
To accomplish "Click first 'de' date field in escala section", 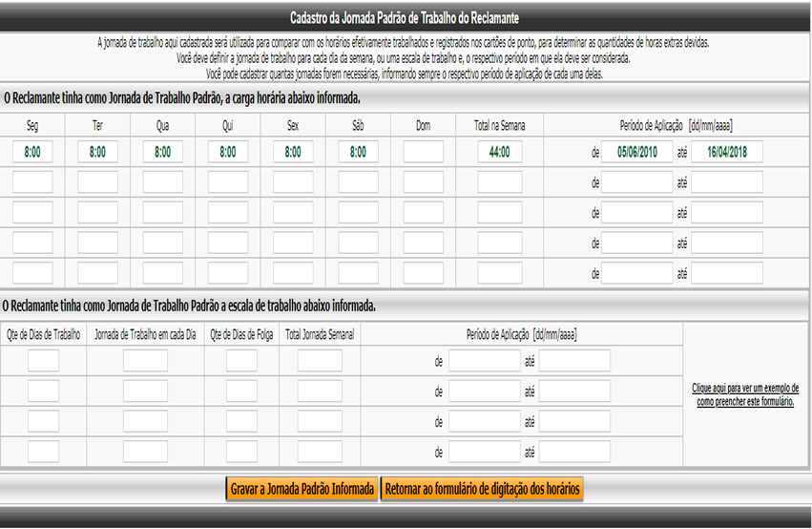I will click(x=484, y=361).
